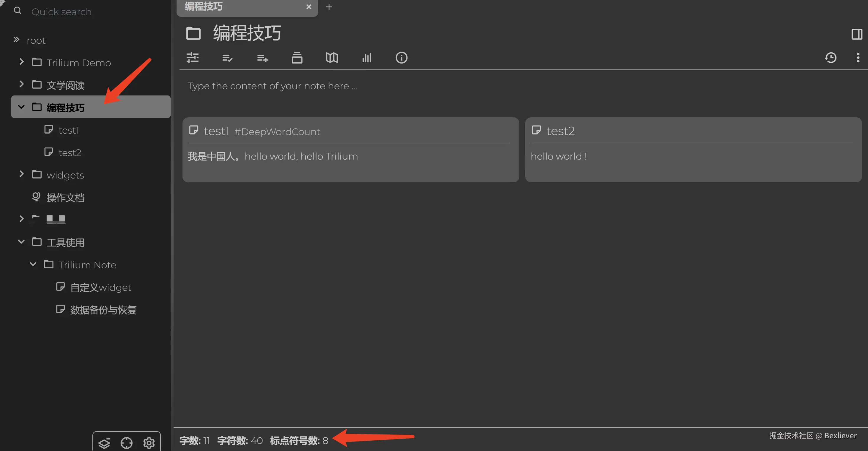
Task: Expand the Trilium Demo tree node
Action: [x=22, y=62]
